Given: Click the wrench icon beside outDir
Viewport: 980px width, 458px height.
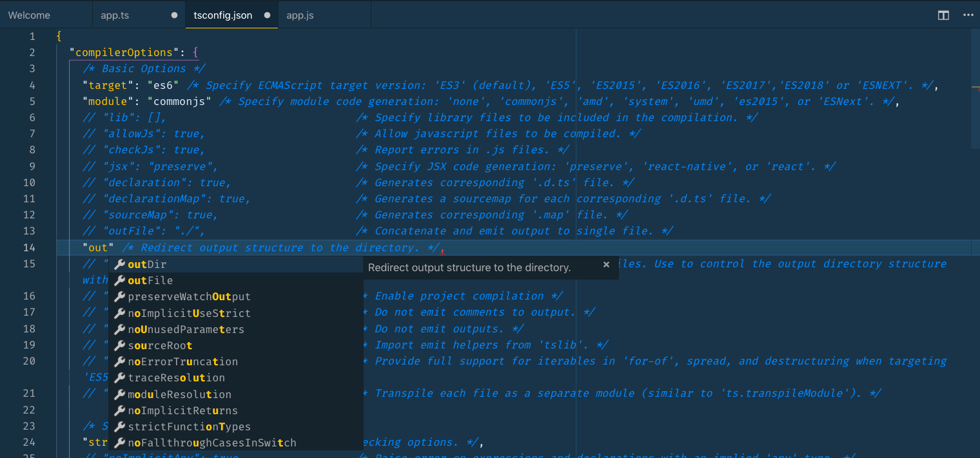Looking at the screenshot, I should pyautogui.click(x=119, y=264).
